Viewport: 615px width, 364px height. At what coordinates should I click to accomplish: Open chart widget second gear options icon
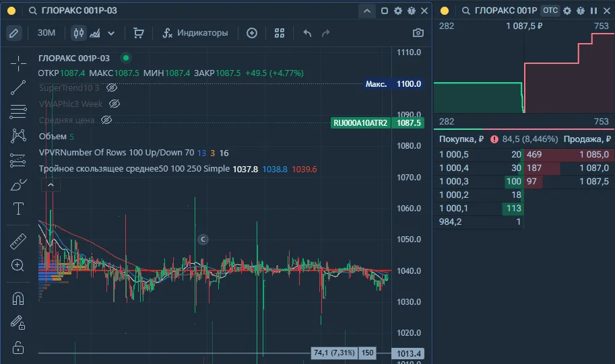(411, 11)
